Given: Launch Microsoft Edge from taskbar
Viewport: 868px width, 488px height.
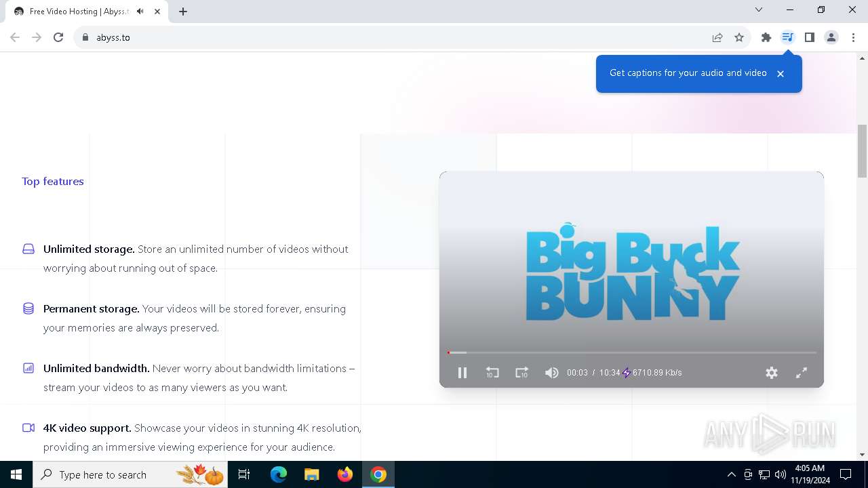Looking at the screenshot, I should click(x=279, y=474).
